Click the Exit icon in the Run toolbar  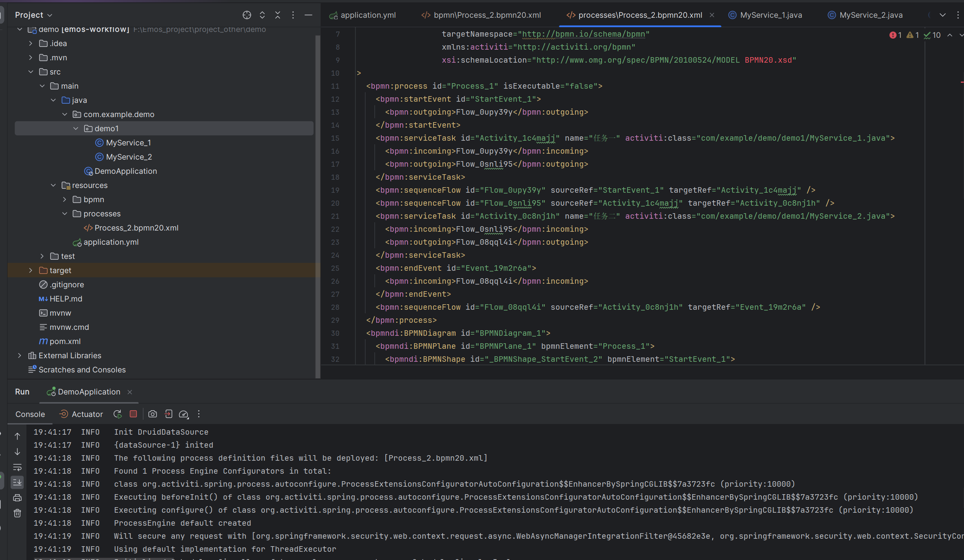[x=168, y=414]
